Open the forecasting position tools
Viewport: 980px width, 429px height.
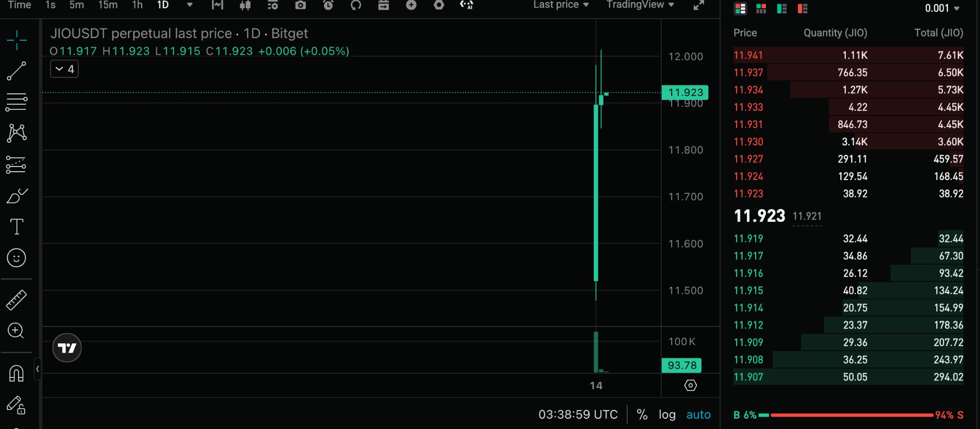pyautogui.click(x=17, y=164)
